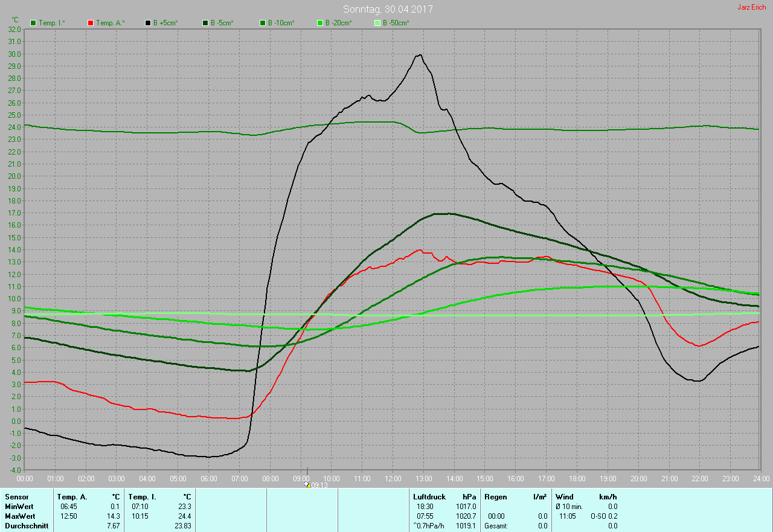The width and height of the screenshot is (773, 532).
Task: Open the Jarz Erich link
Action: [751, 7]
